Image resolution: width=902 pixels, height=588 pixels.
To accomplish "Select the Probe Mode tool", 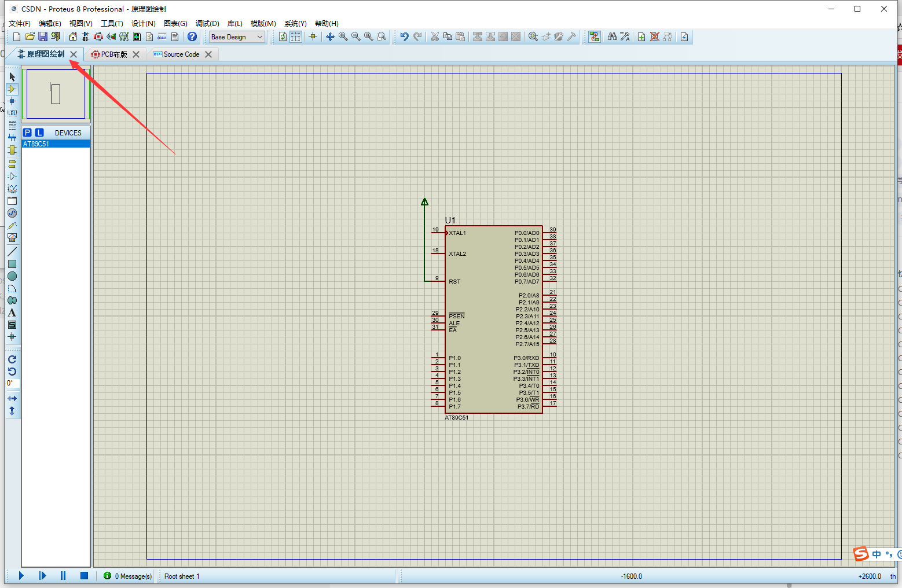I will pos(12,225).
